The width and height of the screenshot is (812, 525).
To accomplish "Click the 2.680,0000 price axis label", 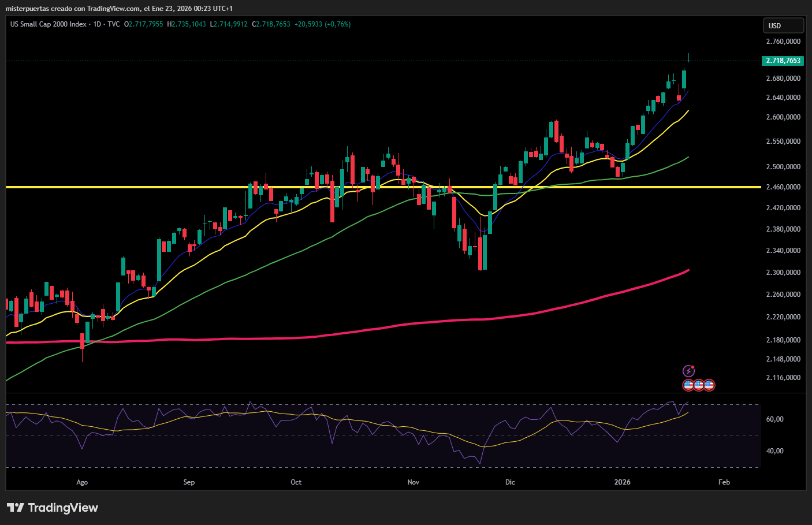I will point(783,79).
